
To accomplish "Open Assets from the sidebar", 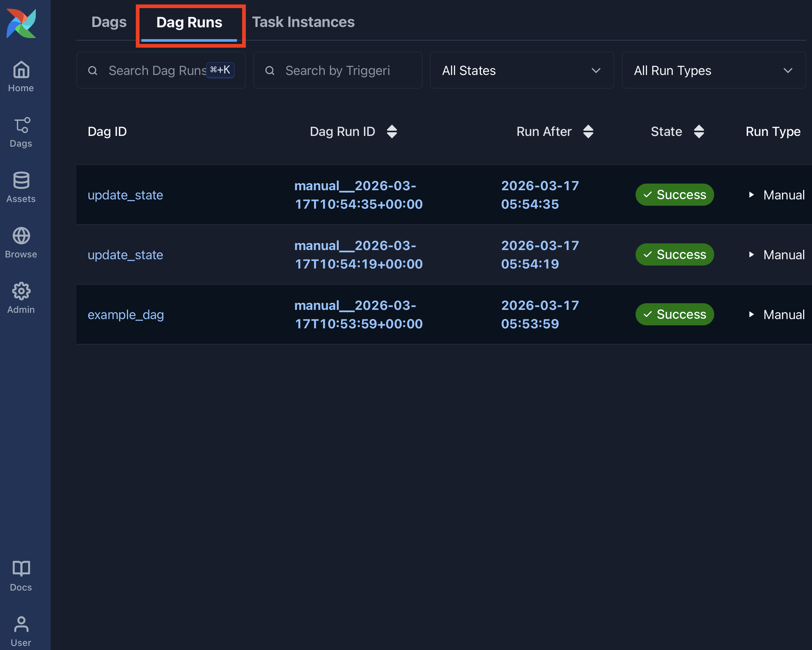I will (x=21, y=187).
